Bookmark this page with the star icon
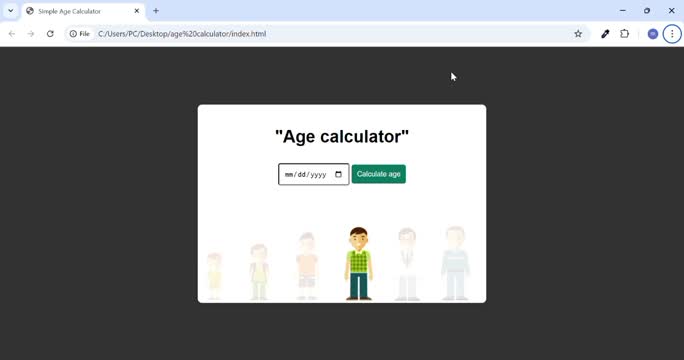 tap(578, 34)
